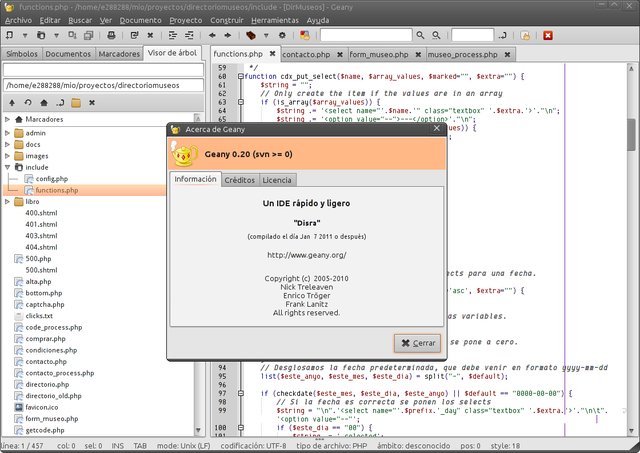Click the Close file X toolbar icon

(150, 36)
